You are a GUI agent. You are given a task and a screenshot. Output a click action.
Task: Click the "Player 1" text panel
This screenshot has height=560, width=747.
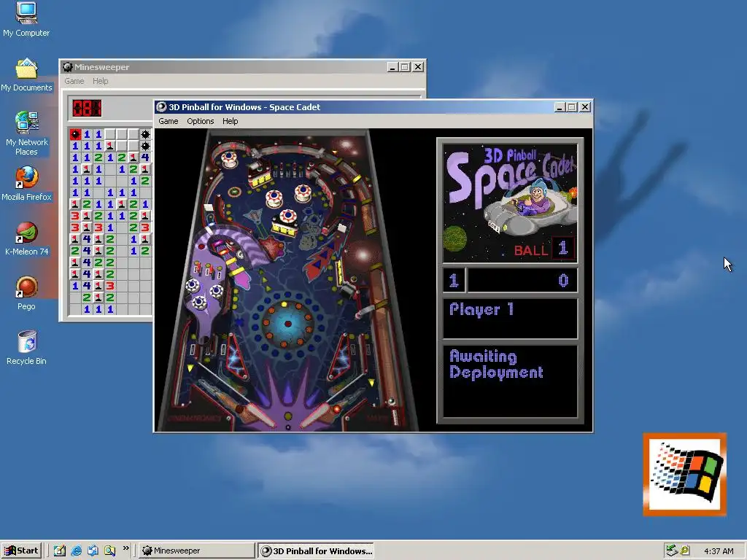(x=510, y=319)
